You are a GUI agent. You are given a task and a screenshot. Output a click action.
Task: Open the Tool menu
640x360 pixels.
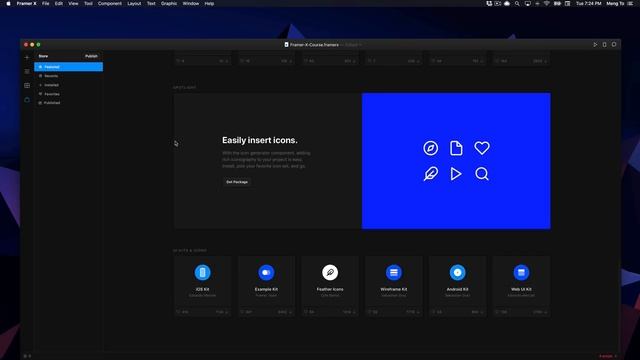click(88, 3)
